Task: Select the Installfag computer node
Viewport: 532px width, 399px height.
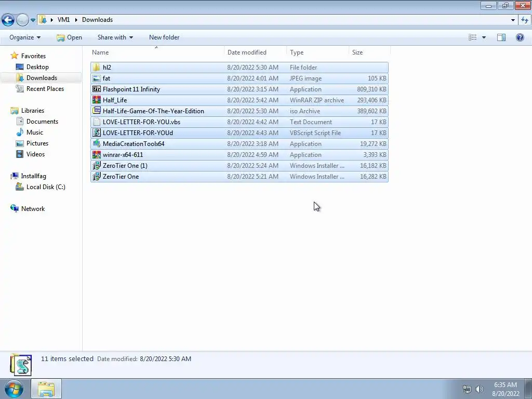Action: (33, 176)
